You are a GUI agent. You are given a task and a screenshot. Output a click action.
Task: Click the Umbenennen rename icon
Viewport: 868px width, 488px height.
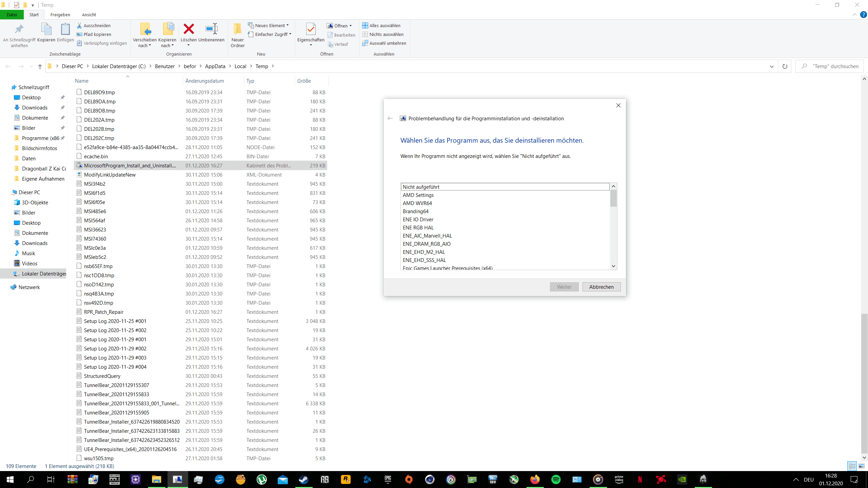[211, 29]
